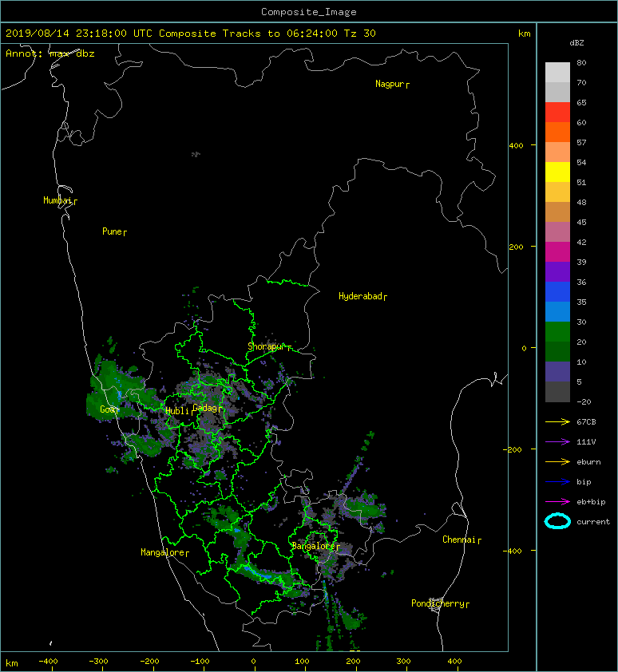Select the dark gray 5 to -20 swatch

tap(557, 391)
